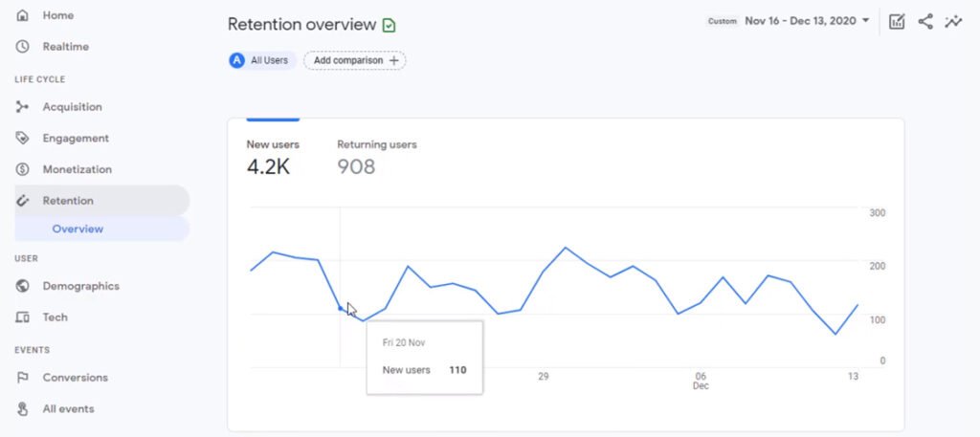Open All events in sidebar
The image size is (980, 437).
tap(68, 409)
